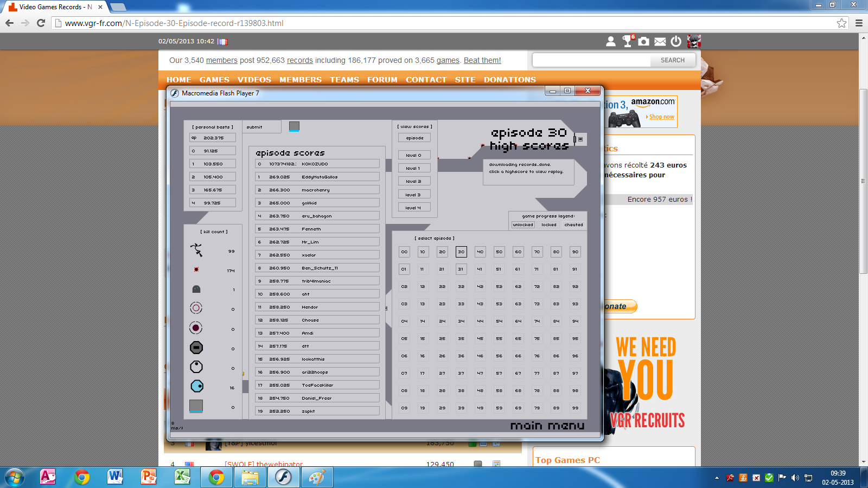The height and width of the screenshot is (488, 868).
Task: Click main menu in the game
Action: click(x=547, y=426)
